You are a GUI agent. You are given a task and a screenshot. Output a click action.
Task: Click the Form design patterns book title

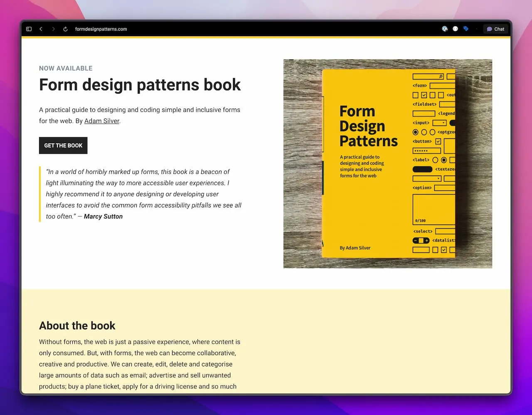pyautogui.click(x=140, y=85)
